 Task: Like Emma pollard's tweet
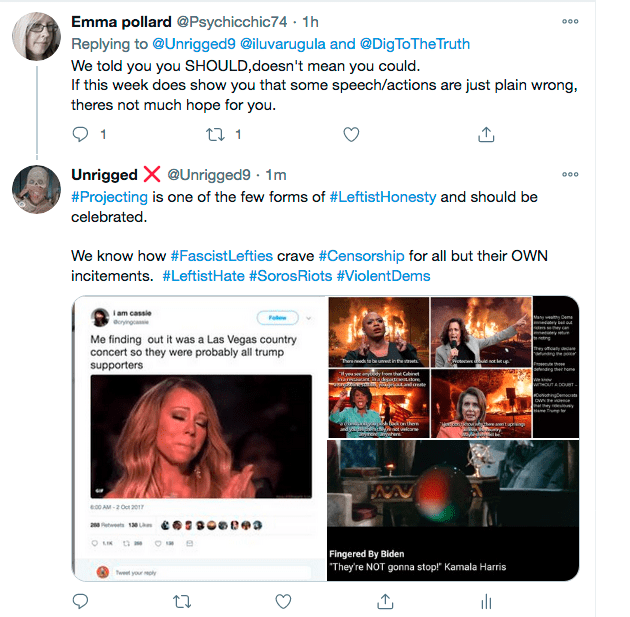(x=351, y=133)
